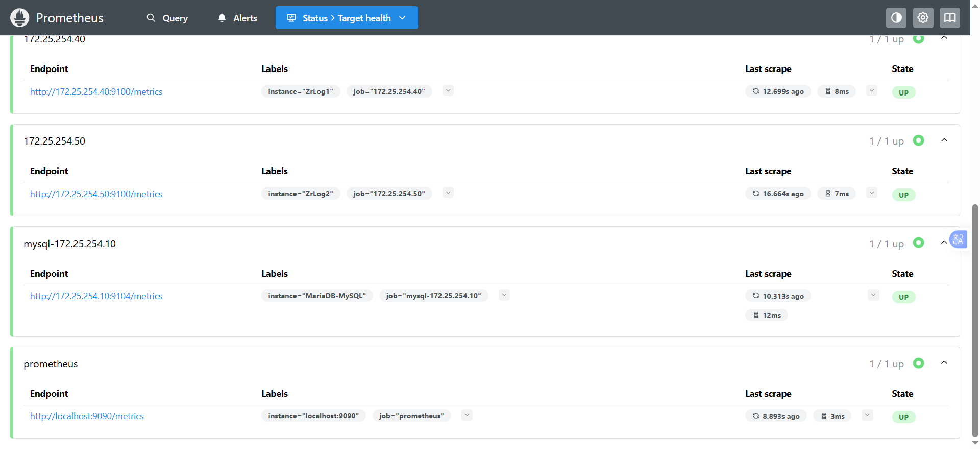980x449 pixels.
Task: Open the Alerts menu item
Action: pyautogui.click(x=237, y=18)
